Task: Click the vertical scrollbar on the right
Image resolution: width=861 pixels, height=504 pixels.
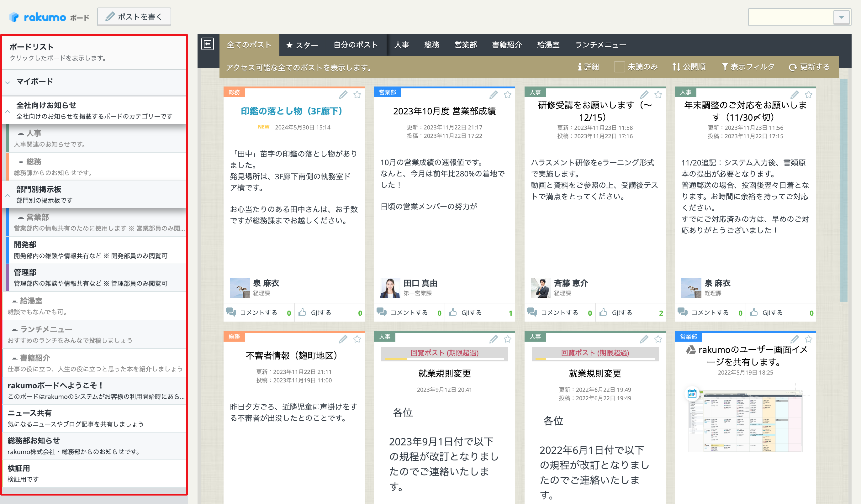Action: [843, 191]
